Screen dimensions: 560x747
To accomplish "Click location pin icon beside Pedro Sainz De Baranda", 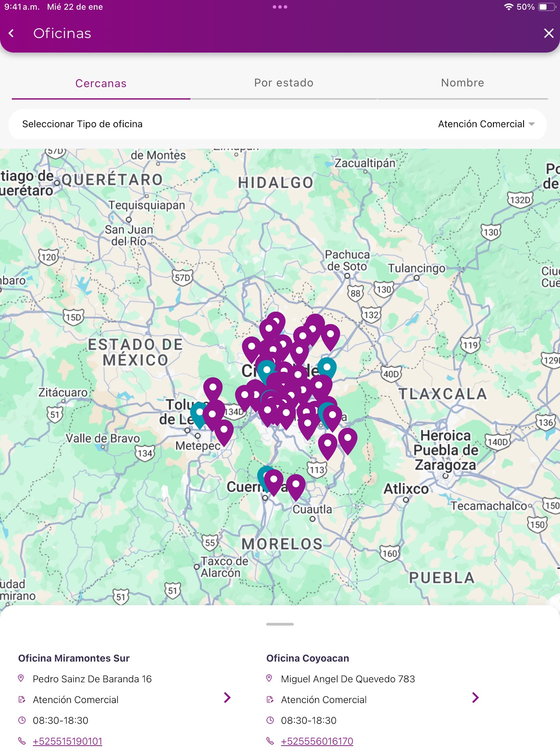I will tap(21, 678).
